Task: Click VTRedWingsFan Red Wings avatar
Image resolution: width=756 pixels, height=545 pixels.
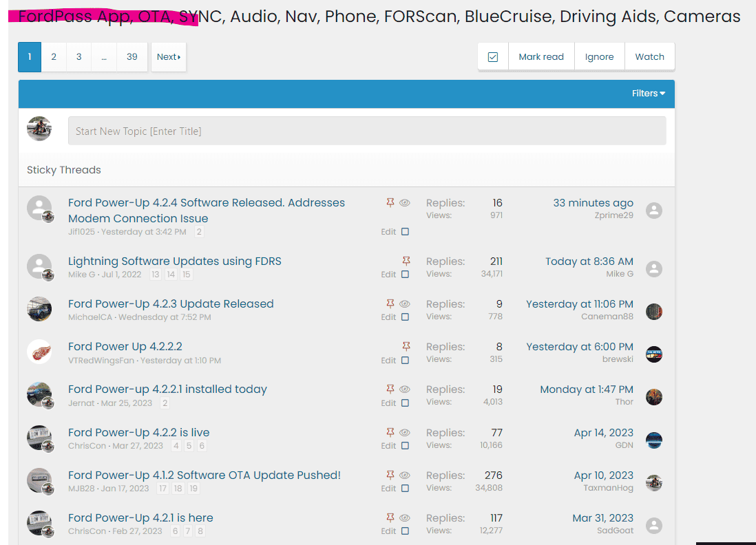Action: [x=39, y=352]
